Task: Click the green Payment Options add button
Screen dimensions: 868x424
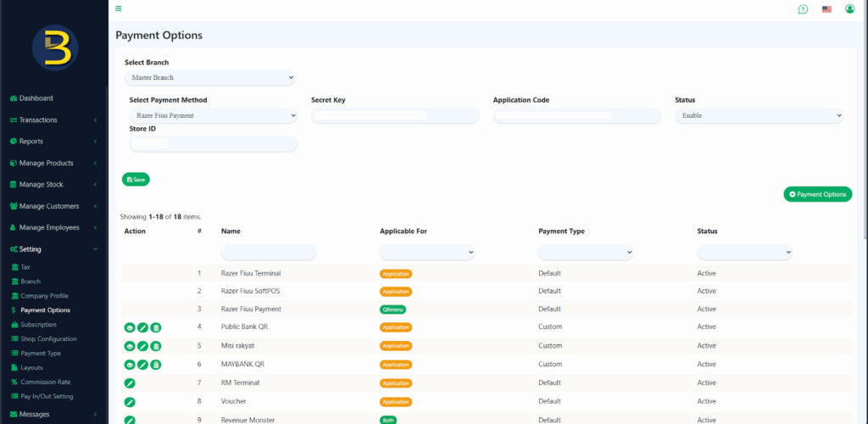Action: coord(817,194)
